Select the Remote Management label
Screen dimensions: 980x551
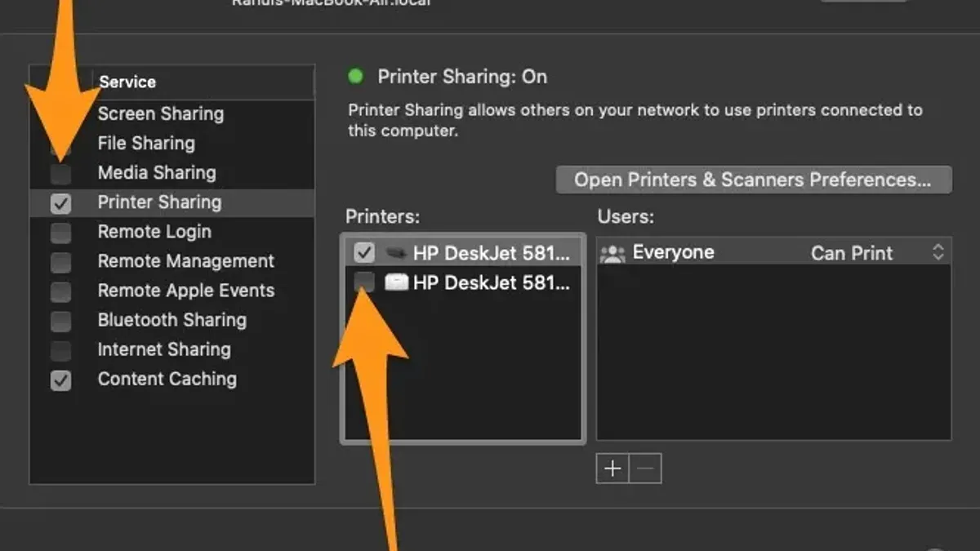point(186,261)
